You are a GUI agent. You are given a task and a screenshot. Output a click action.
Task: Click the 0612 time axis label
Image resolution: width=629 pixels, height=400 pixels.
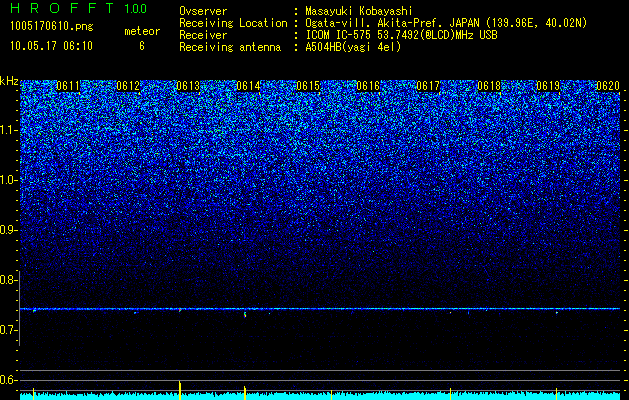click(128, 86)
